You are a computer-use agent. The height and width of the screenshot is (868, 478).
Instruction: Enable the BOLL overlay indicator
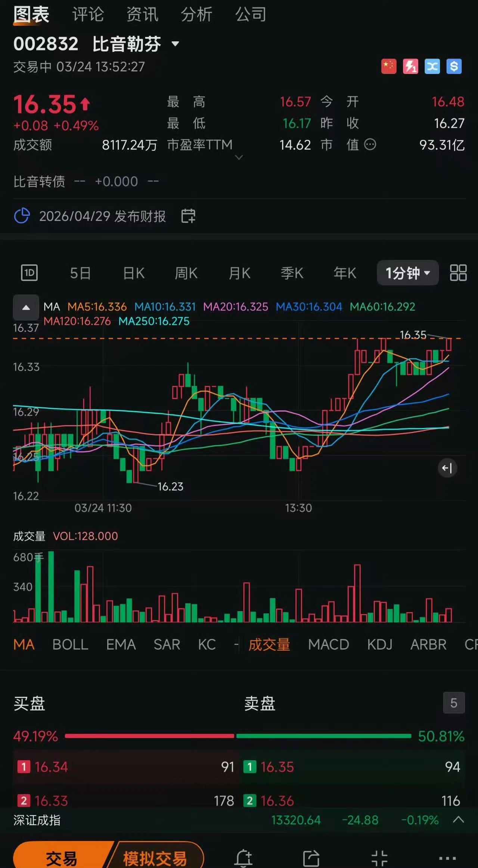click(x=70, y=645)
